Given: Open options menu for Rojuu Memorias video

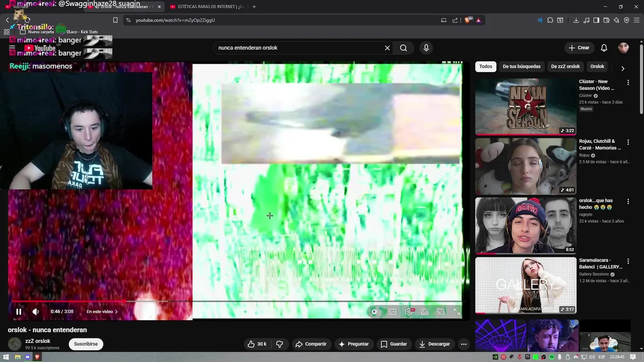Looking at the screenshot, I should 628,142.
